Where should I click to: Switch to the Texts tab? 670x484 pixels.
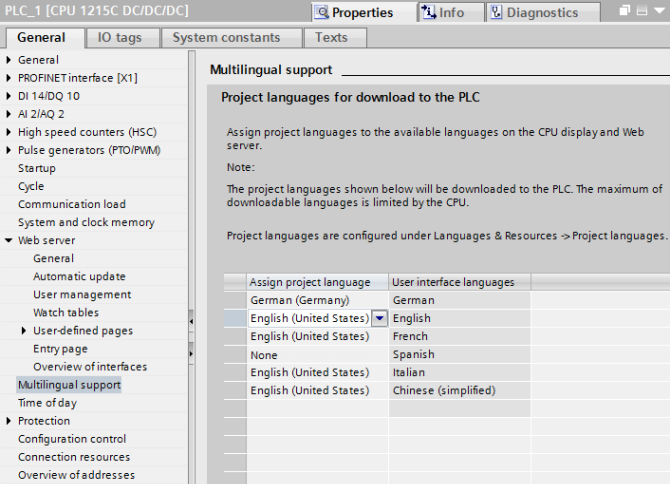[x=331, y=38]
